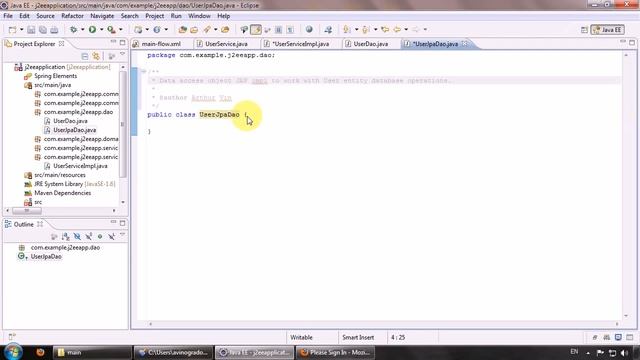Click the Save icon in the toolbar
The image size is (640, 360).
click(31, 29)
